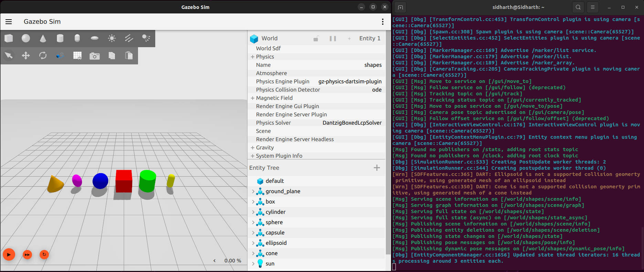This screenshot has height=272, width=644.
Task: Toggle the lock on the World inspector
Action: [316, 39]
